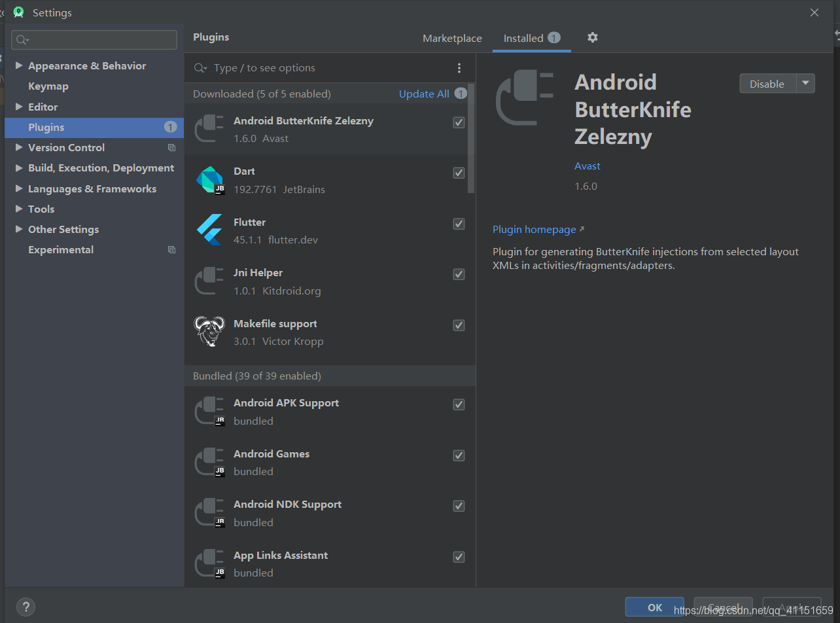Screen dimensions: 840x623
Task: Click the Dart plugin logo icon
Action: [210, 180]
